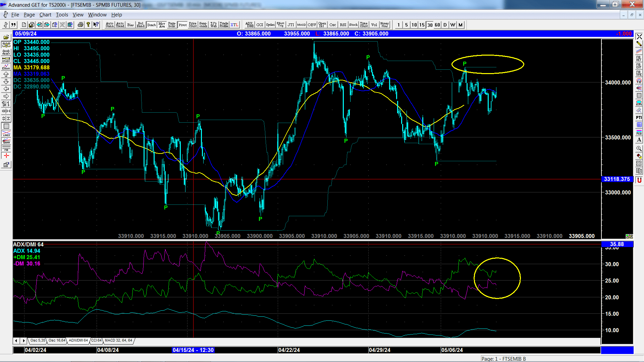Open the File menu

[x=15, y=15]
